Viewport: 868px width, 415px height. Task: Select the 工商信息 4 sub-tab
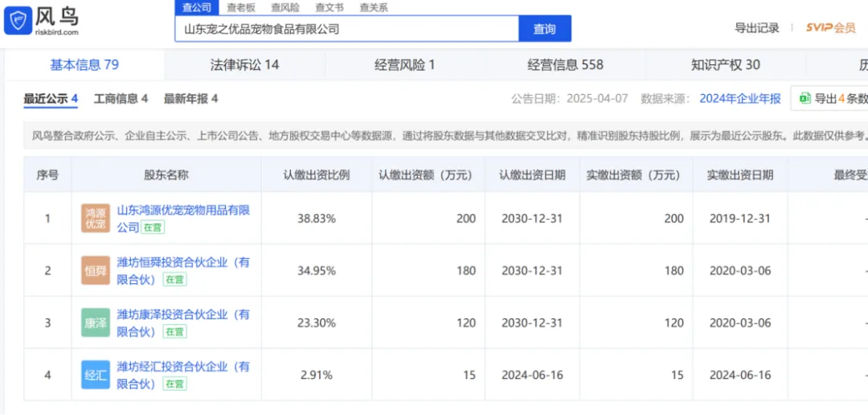coord(121,99)
